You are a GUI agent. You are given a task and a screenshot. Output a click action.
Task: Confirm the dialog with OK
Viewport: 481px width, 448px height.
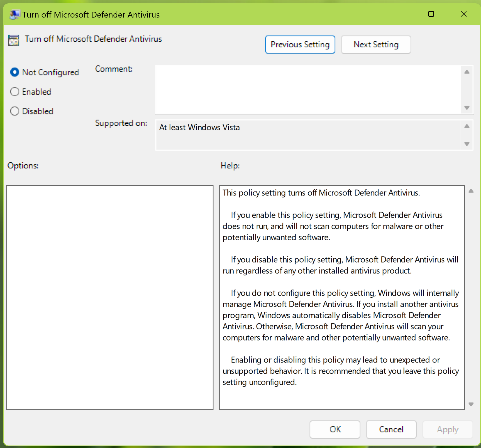(335, 429)
